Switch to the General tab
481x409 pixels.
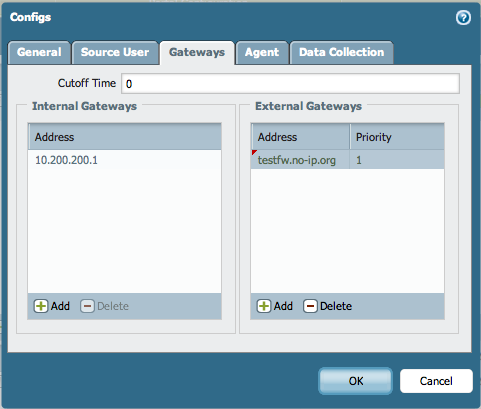pyautogui.click(x=39, y=52)
